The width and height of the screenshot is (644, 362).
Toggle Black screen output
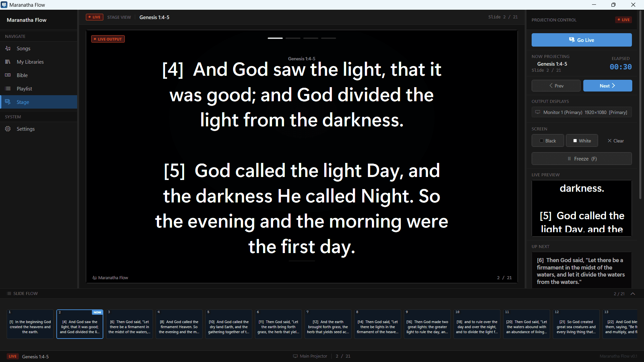[548, 141]
